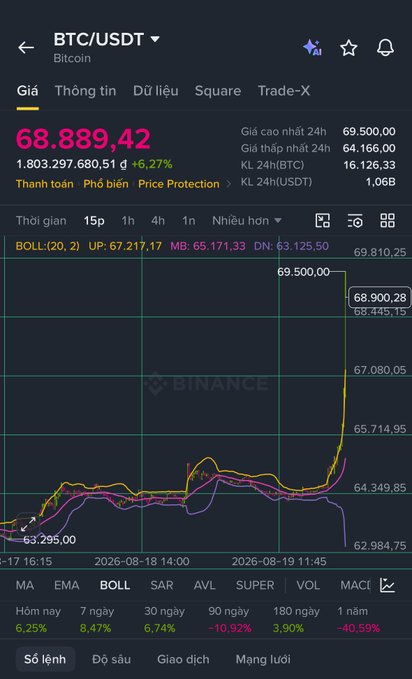The image size is (412, 679).
Task: Click the 1 năm -40,59% performance
Action: [359, 620]
